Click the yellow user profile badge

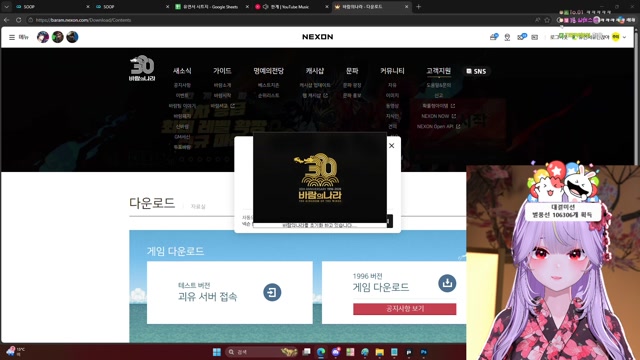[616, 37]
